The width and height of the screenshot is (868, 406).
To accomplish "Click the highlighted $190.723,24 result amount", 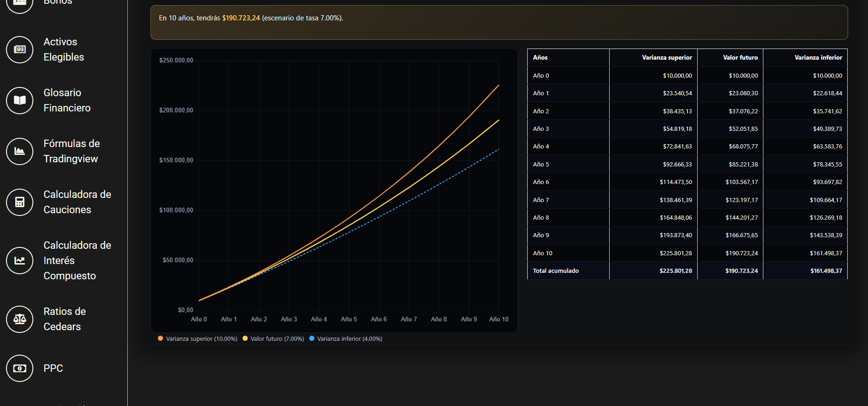I will click(x=241, y=18).
